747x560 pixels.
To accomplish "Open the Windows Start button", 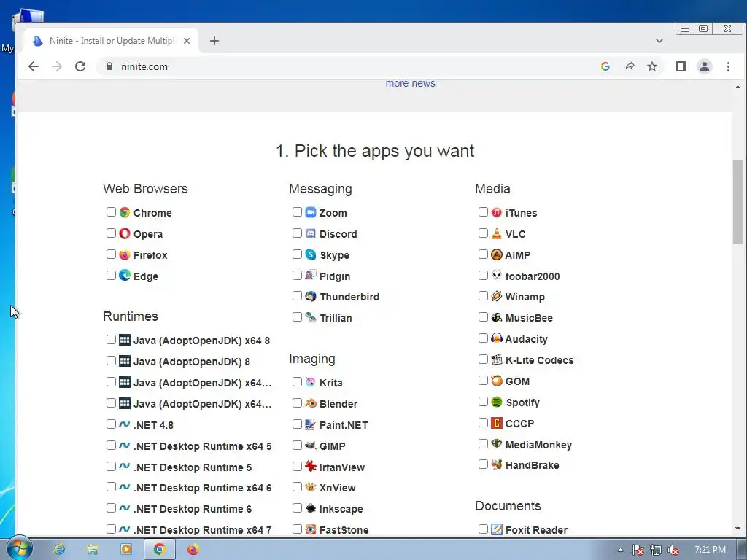I will pyautogui.click(x=18, y=548).
